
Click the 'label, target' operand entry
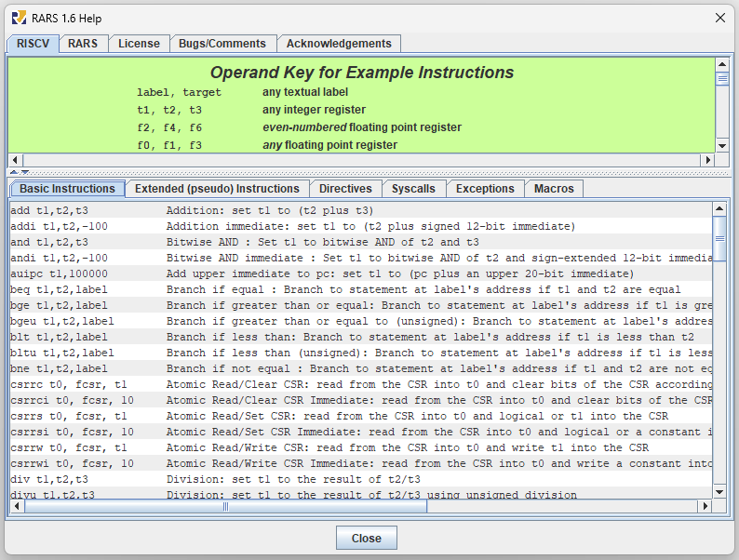tap(179, 92)
